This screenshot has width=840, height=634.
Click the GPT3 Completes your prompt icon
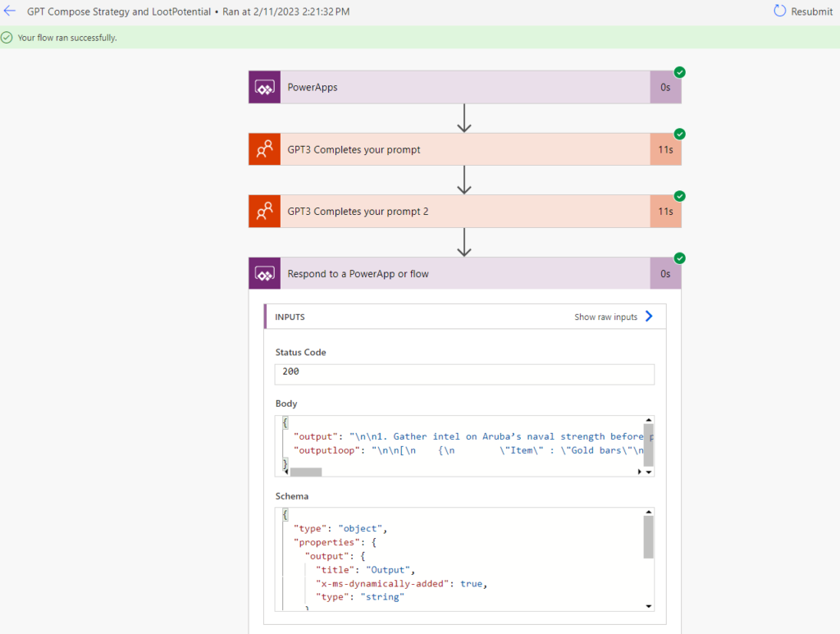[x=265, y=149]
